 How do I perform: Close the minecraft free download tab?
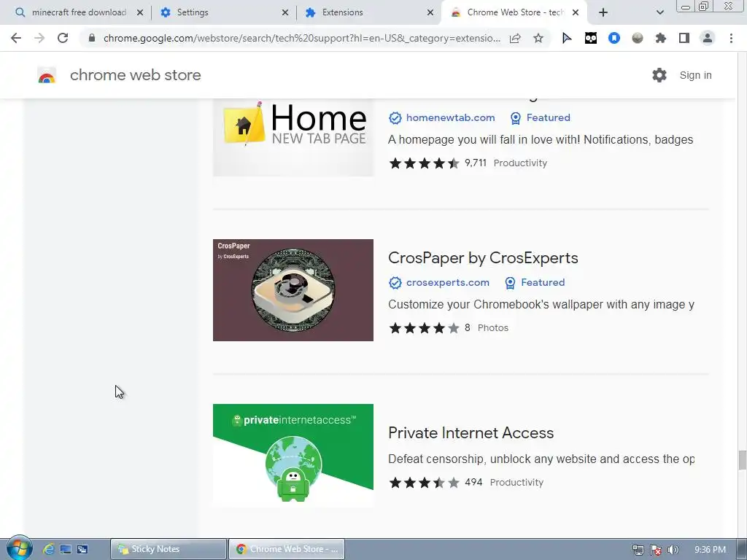click(x=140, y=12)
